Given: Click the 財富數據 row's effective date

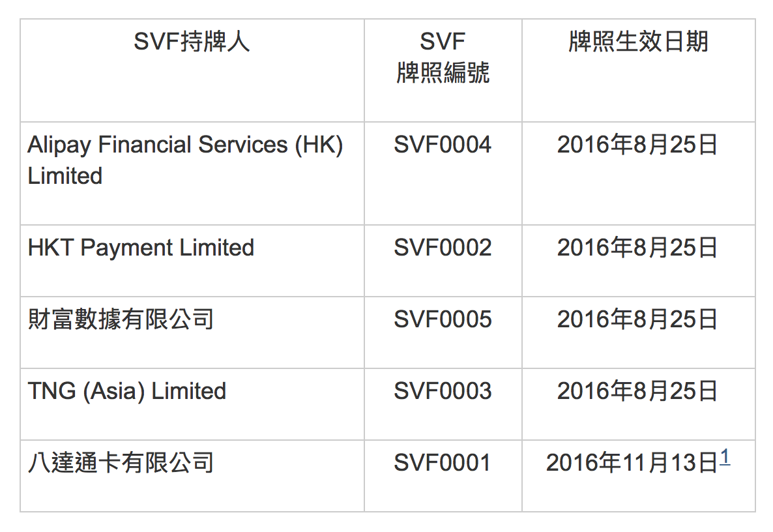Looking at the screenshot, I should [x=637, y=319].
